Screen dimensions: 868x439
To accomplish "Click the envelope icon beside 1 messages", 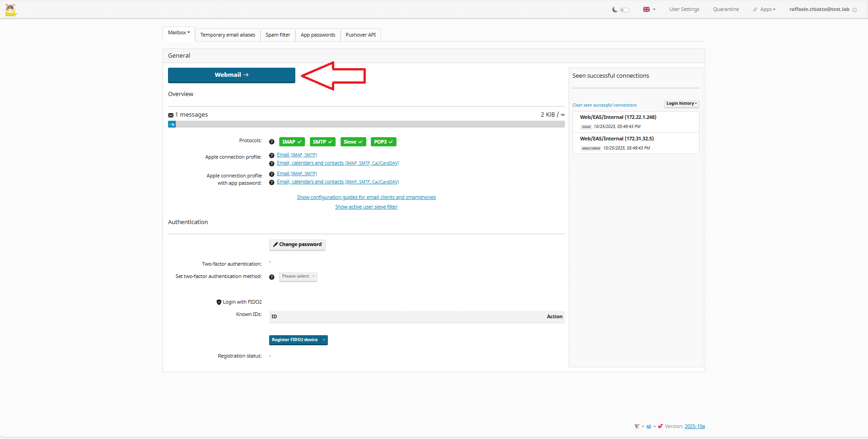I will pos(171,115).
